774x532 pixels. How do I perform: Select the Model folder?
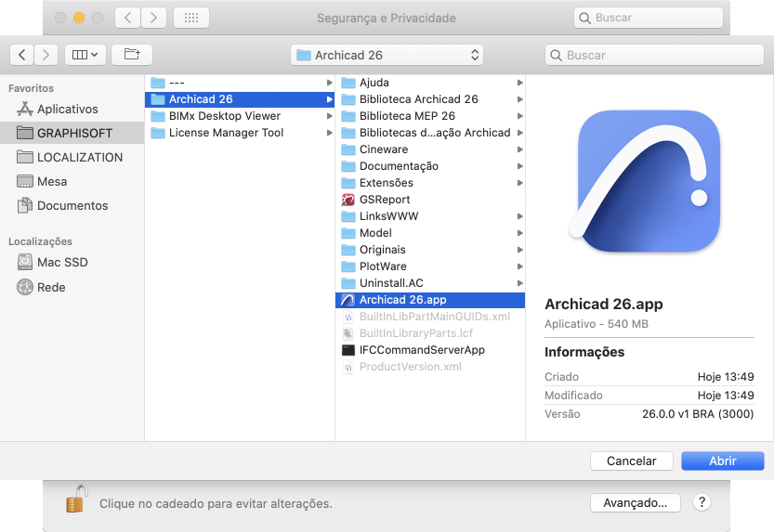pos(429,233)
